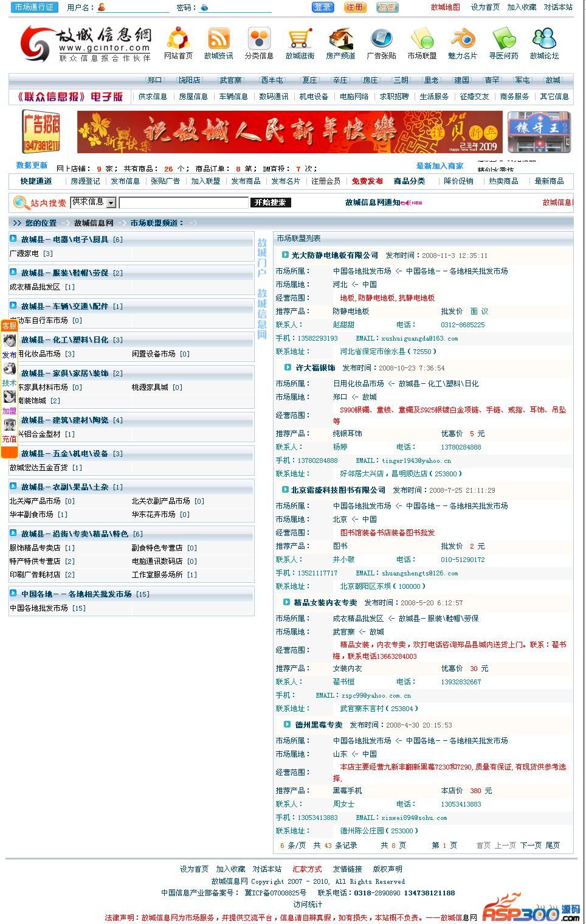
Task: Open the 房源登记 quick link
Action: point(85,181)
